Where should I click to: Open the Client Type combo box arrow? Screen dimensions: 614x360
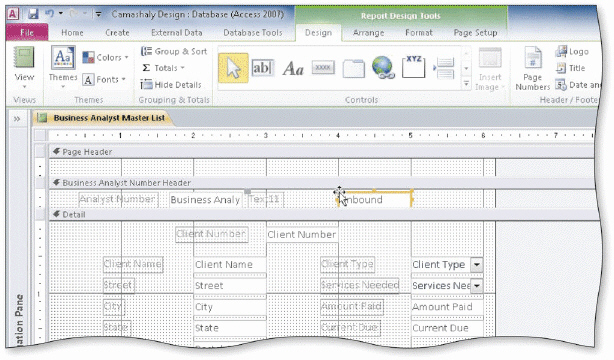[477, 264]
